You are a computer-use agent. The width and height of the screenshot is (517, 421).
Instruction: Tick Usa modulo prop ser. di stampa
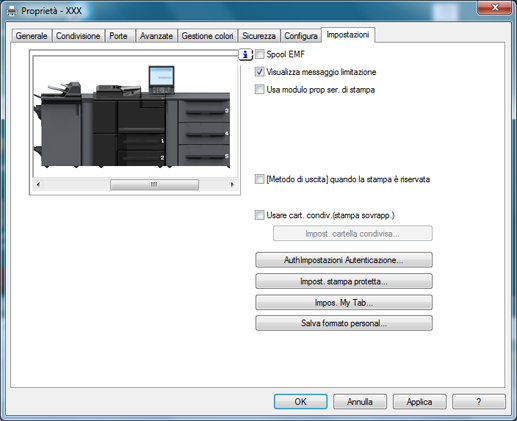coord(259,89)
